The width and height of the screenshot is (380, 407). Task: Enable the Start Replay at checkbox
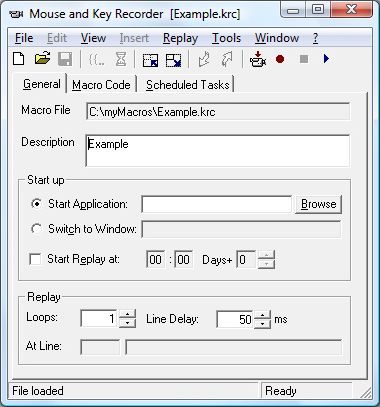(35, 259)
